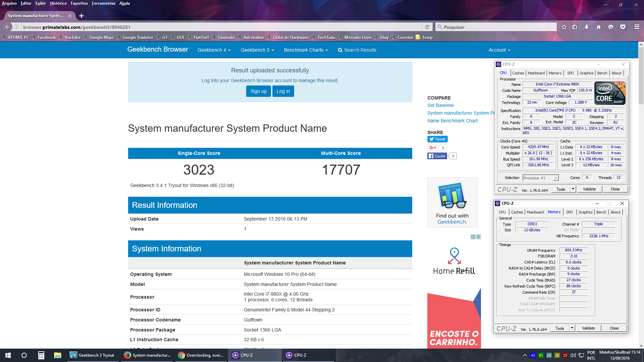Open the Firefox hamburger menu
Viewport: 644px width, 362px height.
(637, 27)
